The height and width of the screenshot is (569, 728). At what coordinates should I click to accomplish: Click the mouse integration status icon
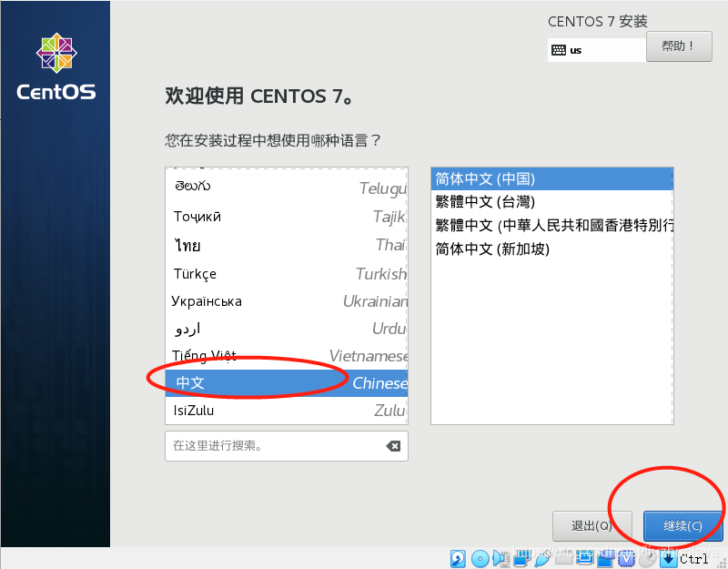pyautogui.click(x=647, y=559)
